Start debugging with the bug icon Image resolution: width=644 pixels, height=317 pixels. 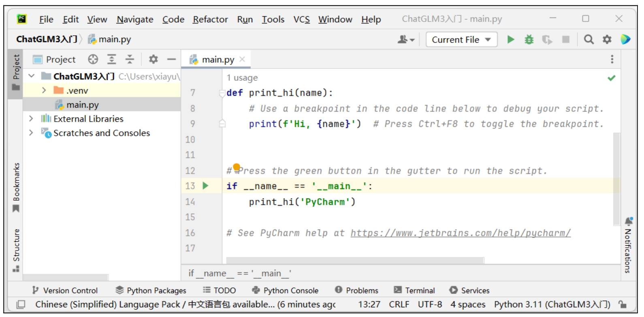[529, 39]
